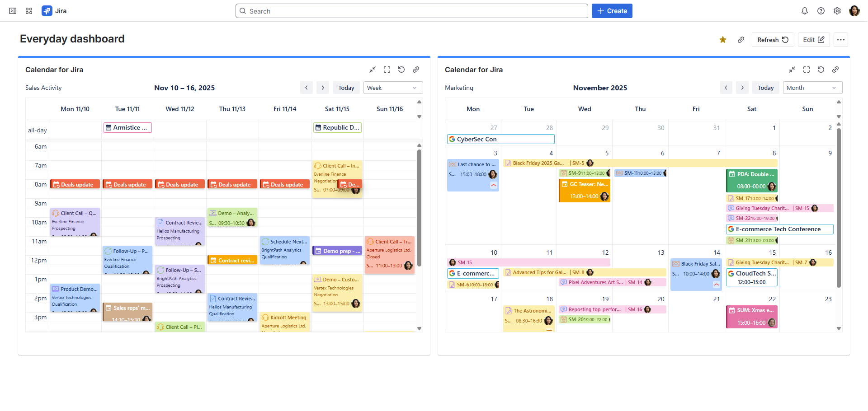Click Today in Marketing calendar
Image resolution: width=868 pixels, height=411 pixels.
click(x=766, y=88)
